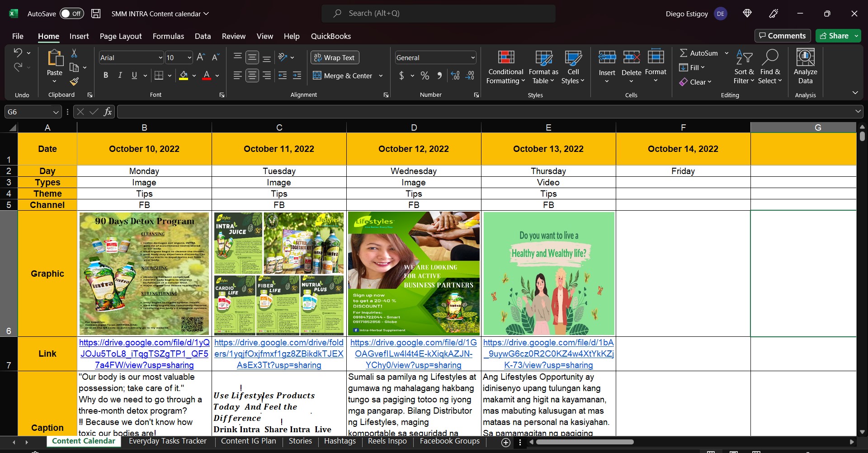
Task: Toggle Wrap Text button
Action: coord(335,57)
